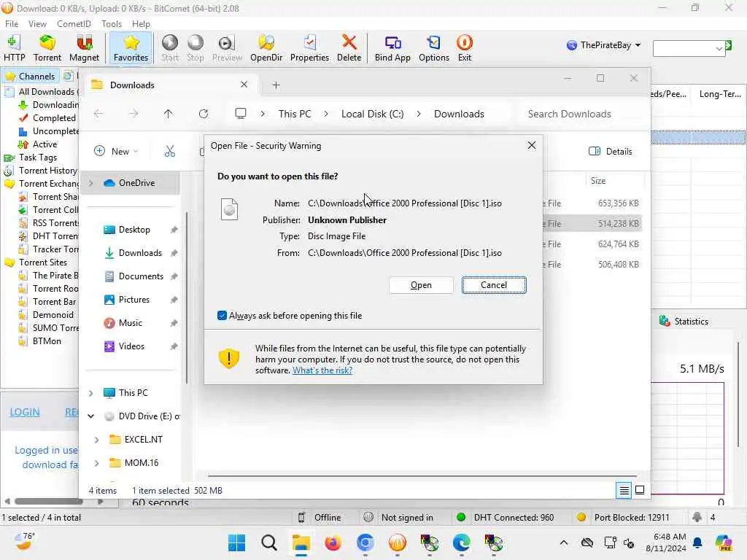The image size is (747, 560).
Task: Add a new Explorer tab
Action: pos(276,85)
